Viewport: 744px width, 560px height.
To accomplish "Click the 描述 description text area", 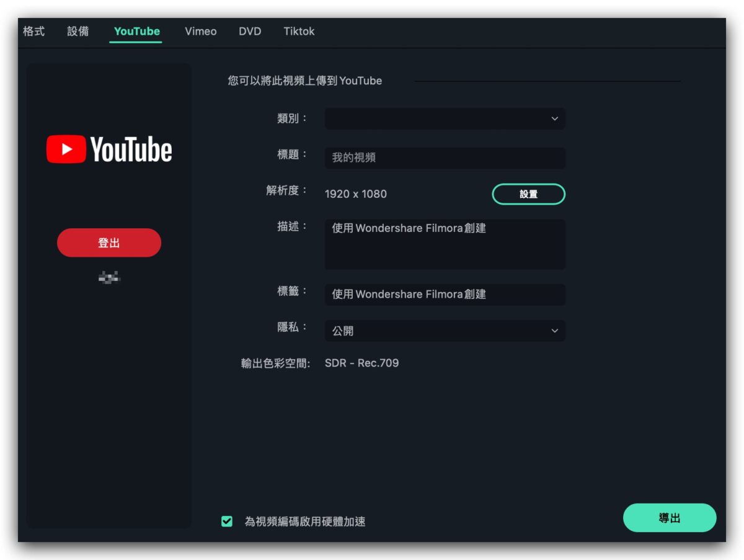I will click(x=445, y=244).
